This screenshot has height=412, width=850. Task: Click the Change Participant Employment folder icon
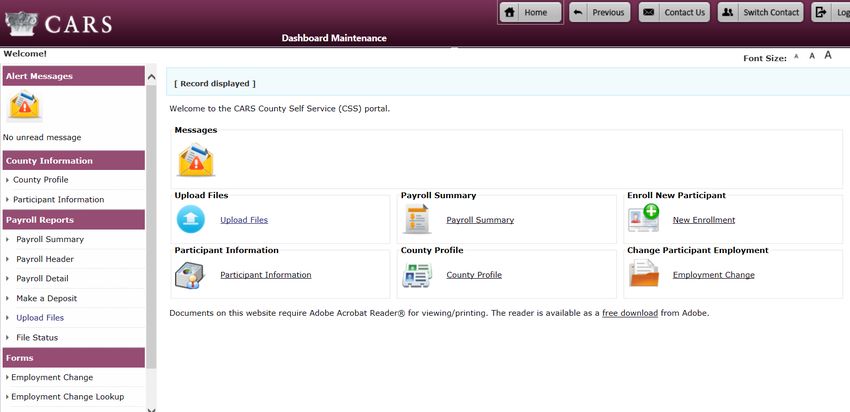644,273
